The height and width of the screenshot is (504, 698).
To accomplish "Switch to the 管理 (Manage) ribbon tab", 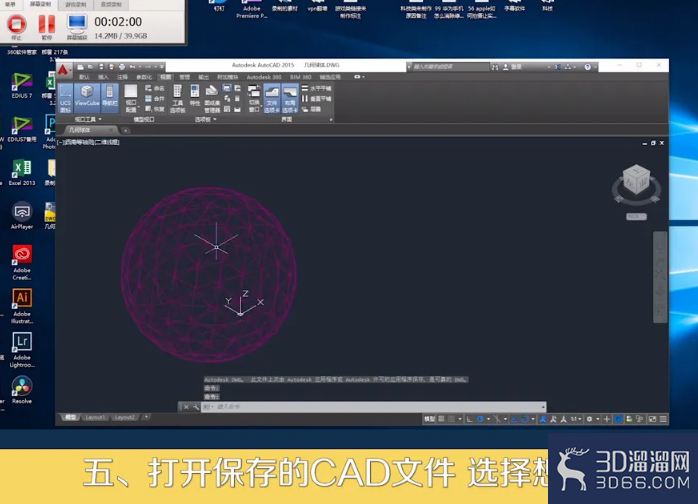I will point(184,77).
